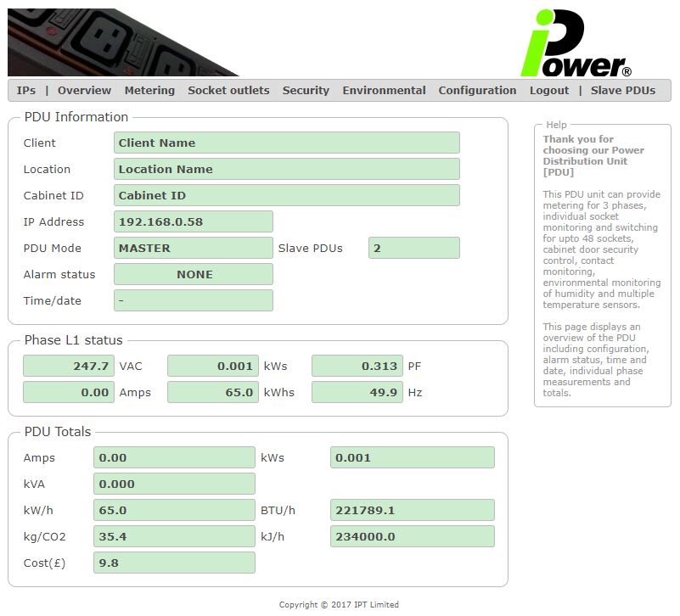The width and height of the screenshot is (680, 616).
Task: Select the Environmental menu item
Action: [x=384, y=91]
